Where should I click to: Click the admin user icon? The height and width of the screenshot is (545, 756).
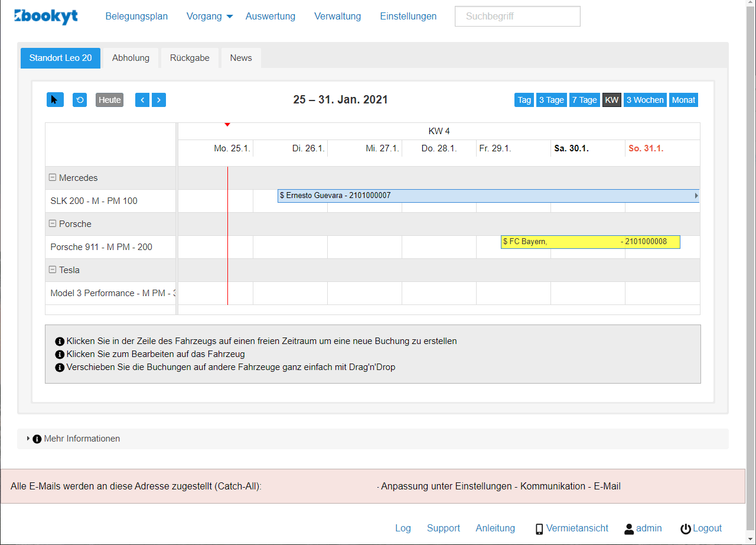(628, 528)
